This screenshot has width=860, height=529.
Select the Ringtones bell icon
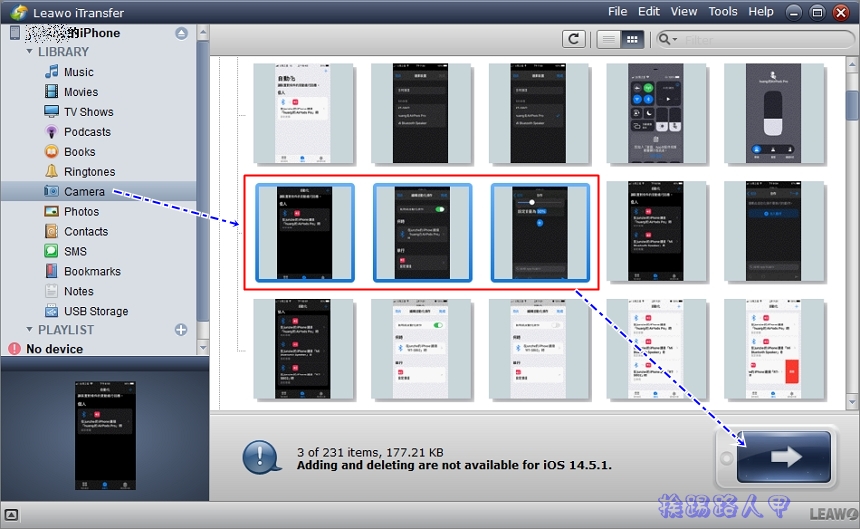[51, 172]
